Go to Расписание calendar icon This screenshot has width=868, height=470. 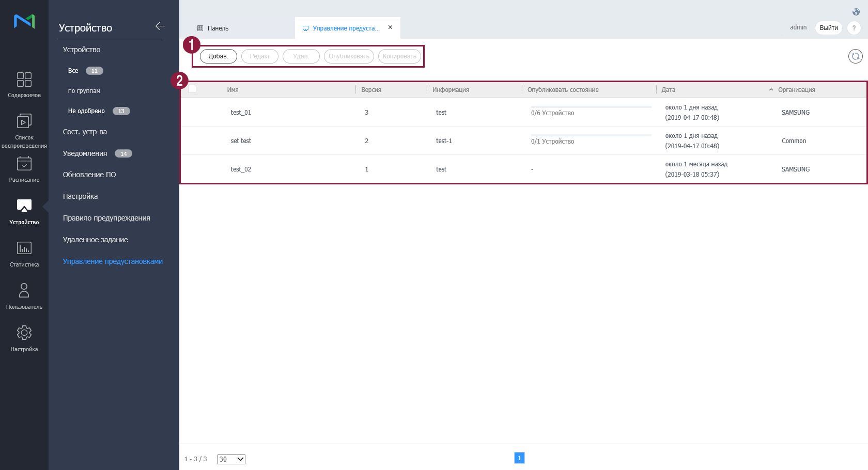(24, 164)
